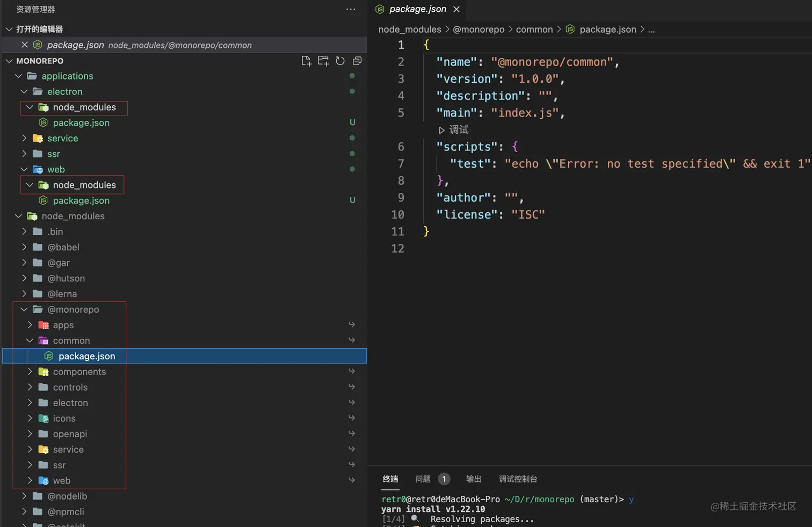Viewport: 812px width, 527px height.
Task: Click common in the editor breadcrumb
Action: (x=534, y=29)
